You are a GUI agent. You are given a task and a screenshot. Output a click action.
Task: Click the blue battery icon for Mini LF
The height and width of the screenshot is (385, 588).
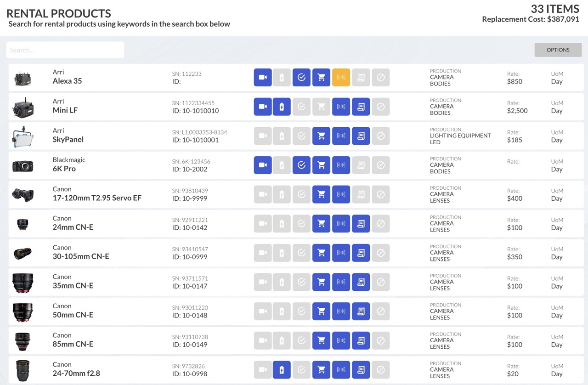click(x=282, y=107)
